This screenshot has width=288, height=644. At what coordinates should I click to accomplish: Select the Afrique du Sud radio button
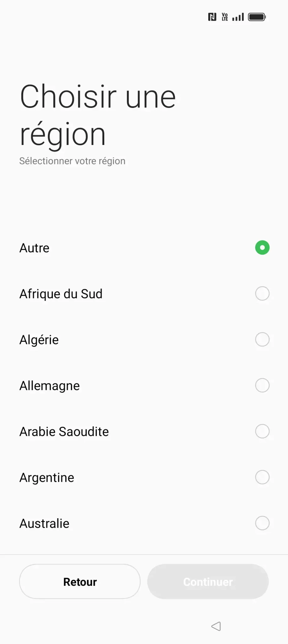coord(262,293)
